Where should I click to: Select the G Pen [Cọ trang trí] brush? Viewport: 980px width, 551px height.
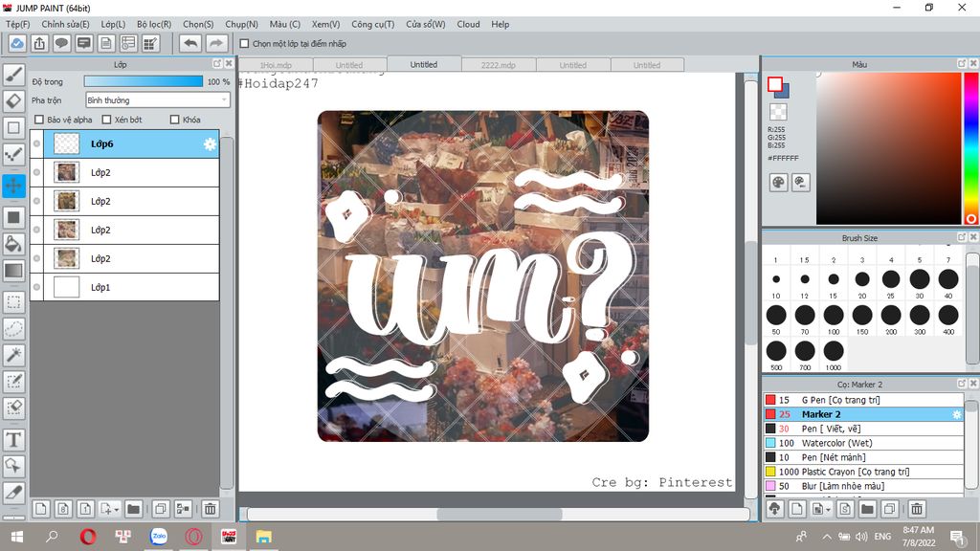(x=864, y=400)
